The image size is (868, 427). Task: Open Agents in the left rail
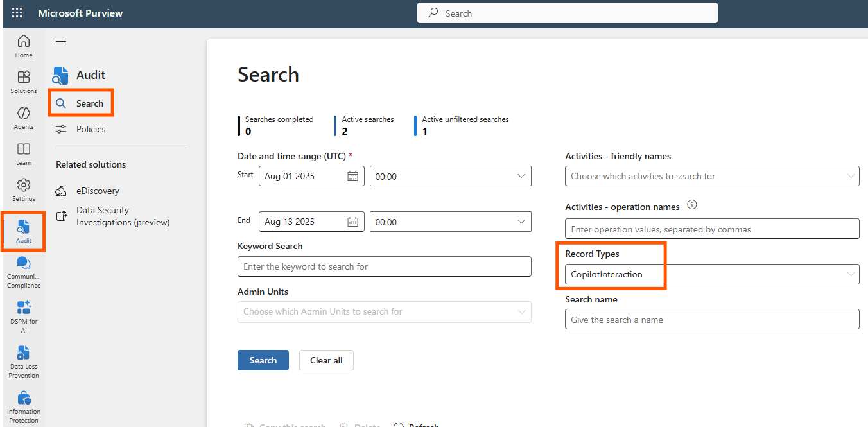point(24,118)
